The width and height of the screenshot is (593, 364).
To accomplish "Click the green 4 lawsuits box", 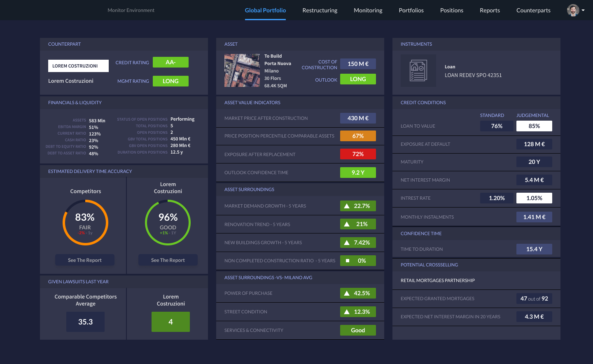I will [170, 322].
